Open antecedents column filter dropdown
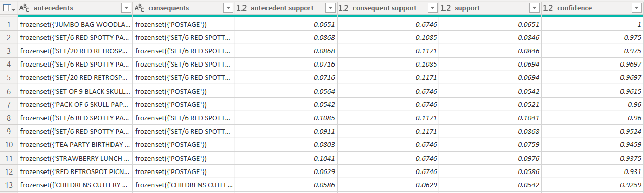This screenshot has width=644, height=193. [x=126, y=8]
